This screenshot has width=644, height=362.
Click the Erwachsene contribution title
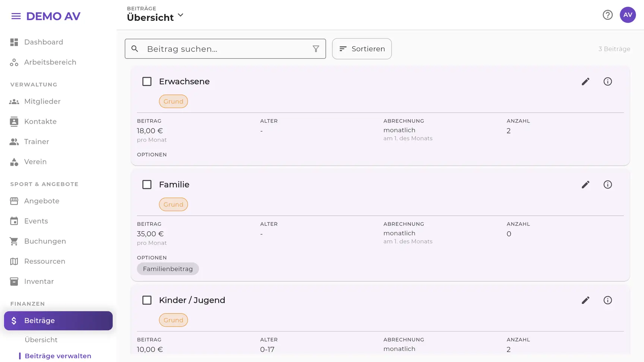(x=184, y=82)
